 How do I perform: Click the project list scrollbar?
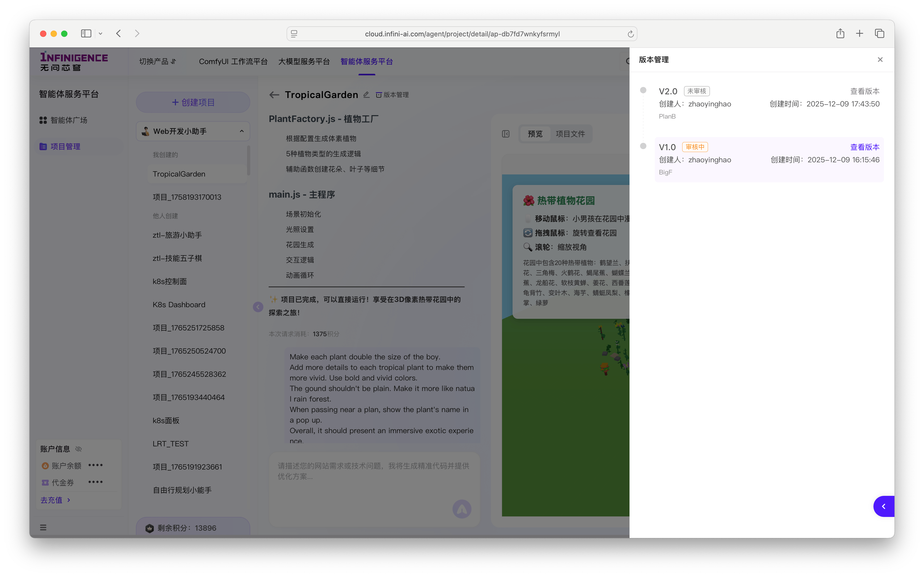[x=249, y=160]
